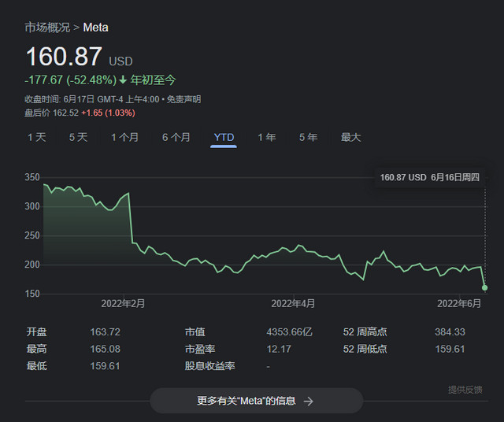
Task: Switch chart to 5 年 range
Action: 308,138
